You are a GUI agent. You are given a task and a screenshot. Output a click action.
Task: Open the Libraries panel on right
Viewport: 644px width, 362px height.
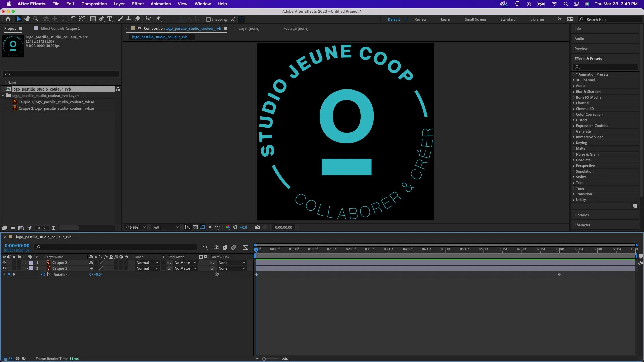click(x=582, y=215)
